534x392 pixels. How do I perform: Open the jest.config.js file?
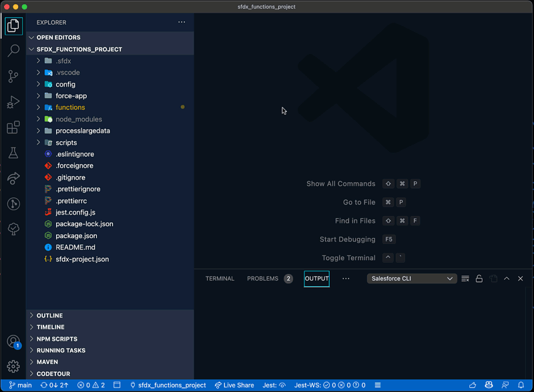[110, 213]
